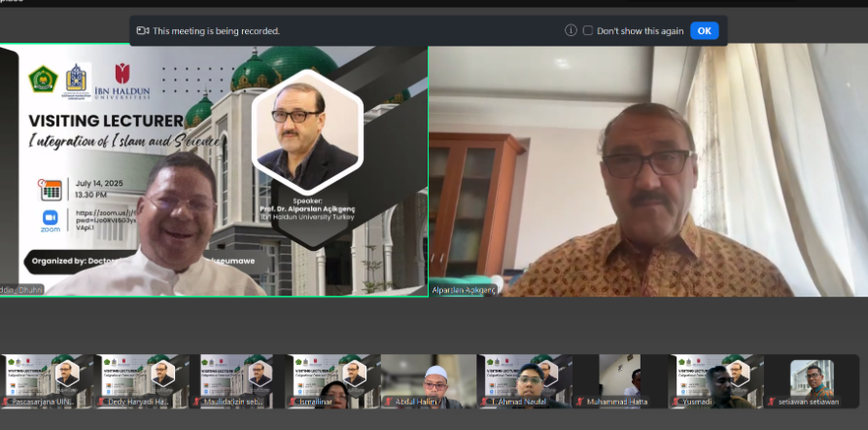Enable the "Don't show this again" checkbox
Viewport: 868px width, 430px height.
pos(587,31)
